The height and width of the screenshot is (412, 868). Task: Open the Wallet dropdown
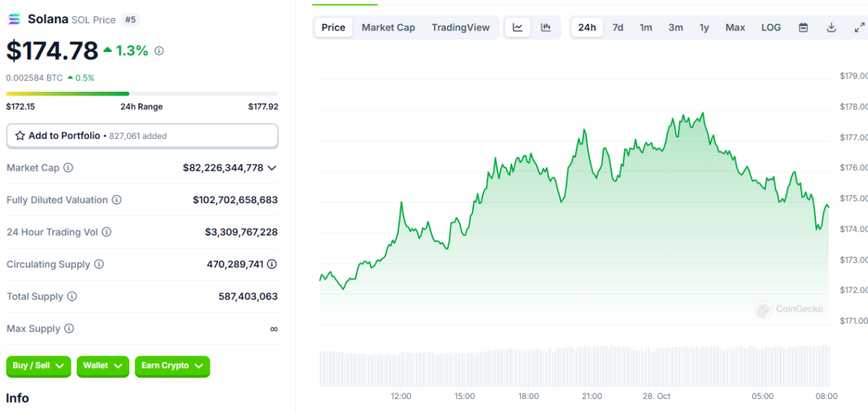click(x=102, y=366)
